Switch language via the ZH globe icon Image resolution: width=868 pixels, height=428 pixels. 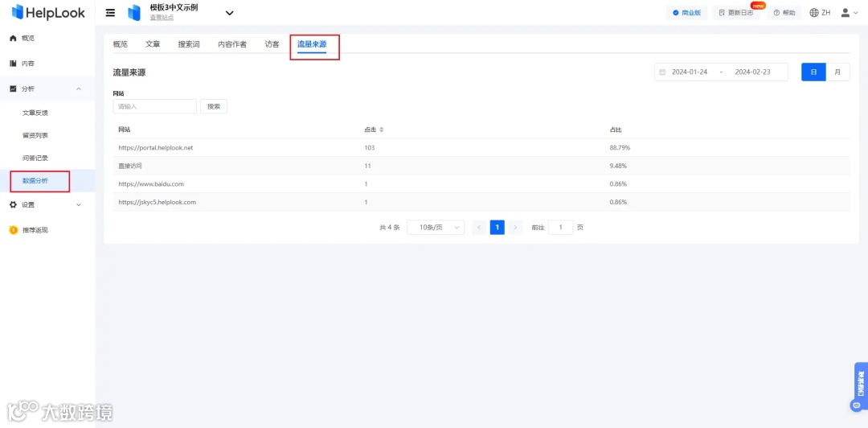click(820, 13)
